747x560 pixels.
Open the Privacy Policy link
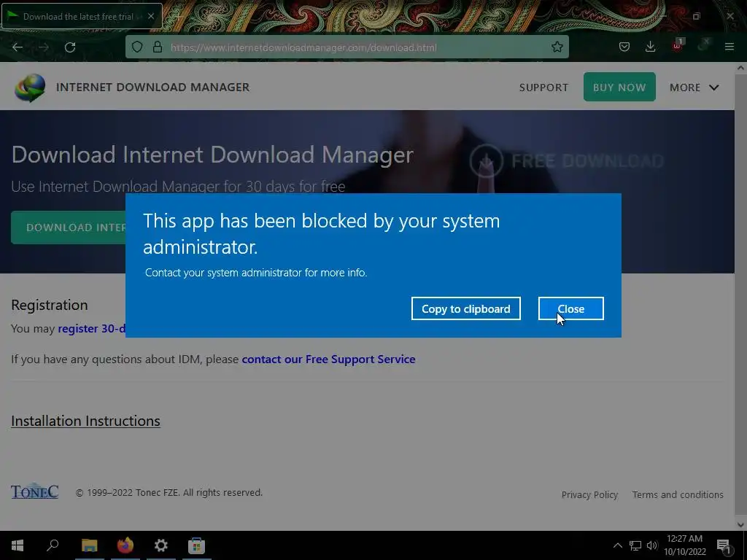click(x=589, y=495)
